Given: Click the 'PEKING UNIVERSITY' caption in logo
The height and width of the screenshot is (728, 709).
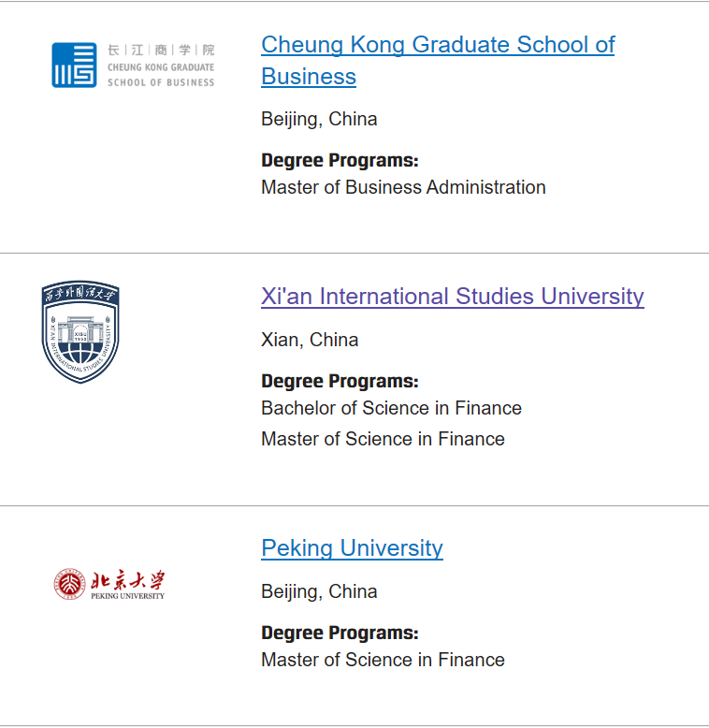Looking at the screenshot, I should click(127, 596).
